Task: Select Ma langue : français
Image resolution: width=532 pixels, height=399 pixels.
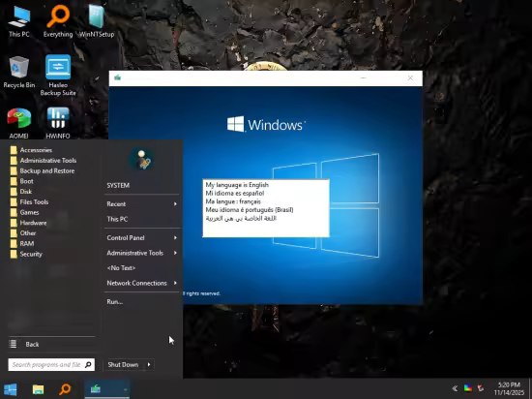Action: pos(233,201)
